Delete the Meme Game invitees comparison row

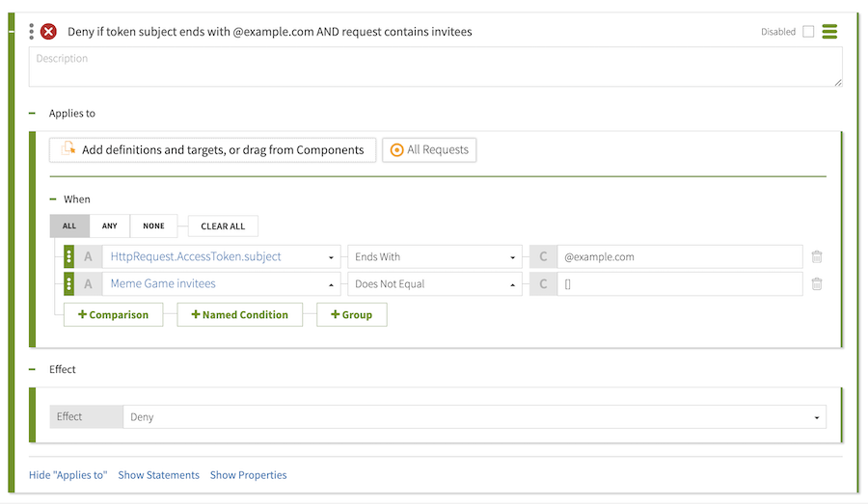817,284
